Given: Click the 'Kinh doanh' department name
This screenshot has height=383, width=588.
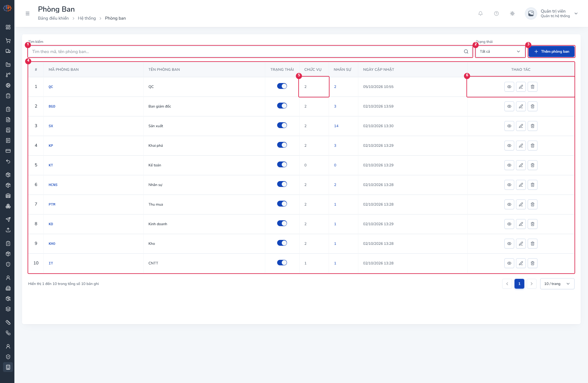Looking at the screenshot, I should tap(158, 224).
